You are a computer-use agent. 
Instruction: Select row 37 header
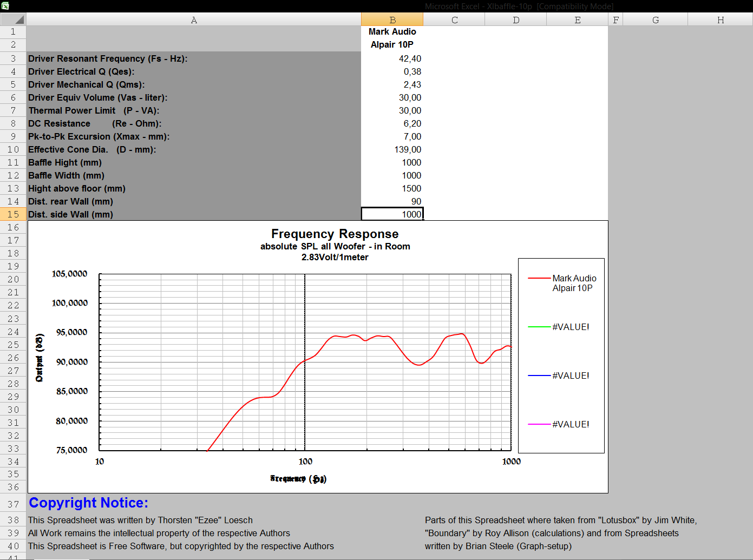[x=13, y=504]
